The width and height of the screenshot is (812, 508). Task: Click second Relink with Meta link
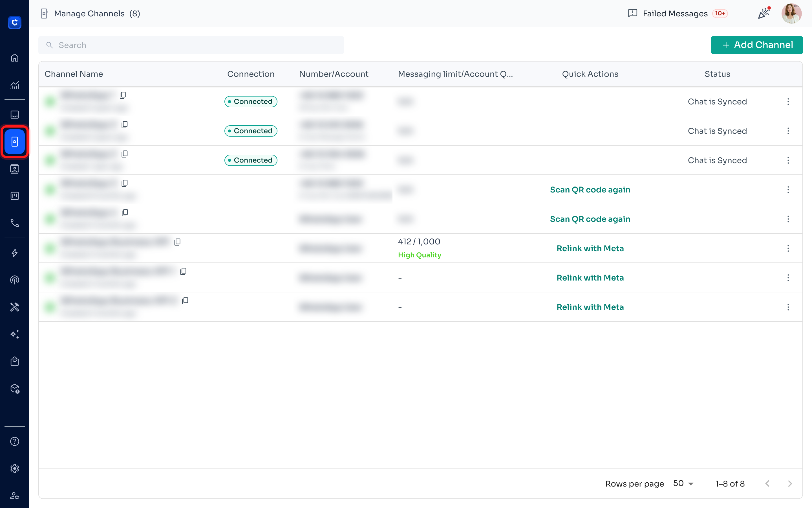click(590, 278)
